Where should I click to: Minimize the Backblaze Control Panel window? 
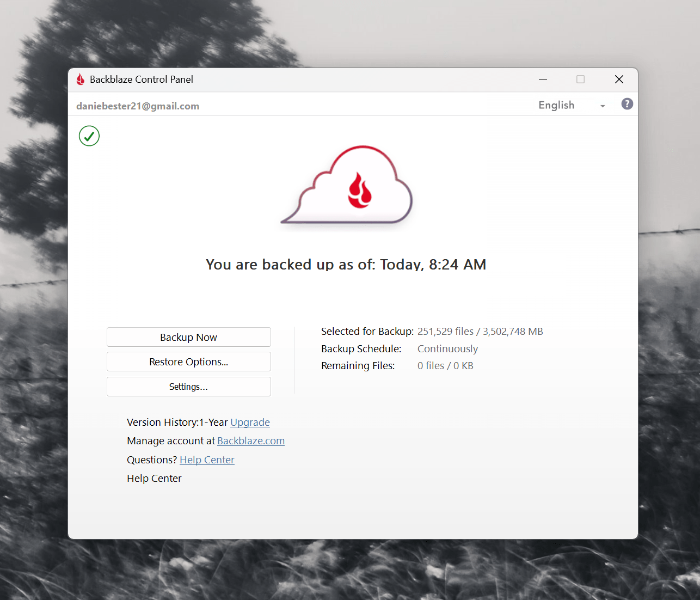point(543,79)
